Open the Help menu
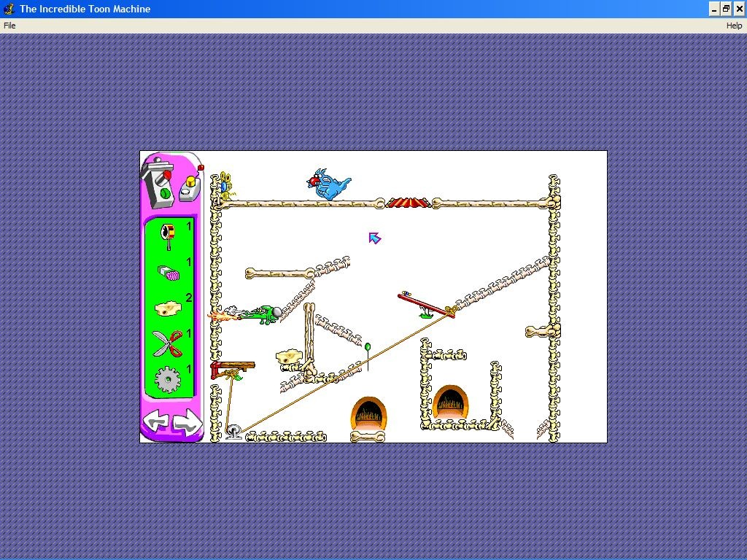Screen dimensions: 747x560 click(734, 26)
